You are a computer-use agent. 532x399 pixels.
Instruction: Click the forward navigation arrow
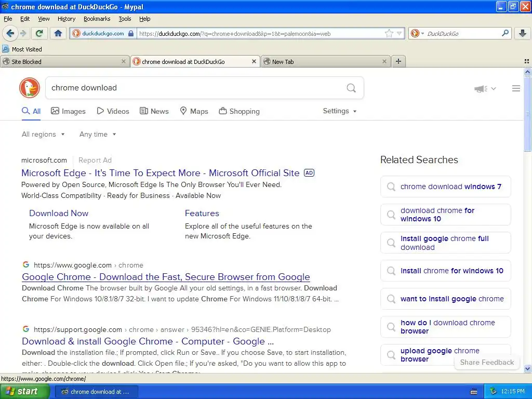[23, 33]
